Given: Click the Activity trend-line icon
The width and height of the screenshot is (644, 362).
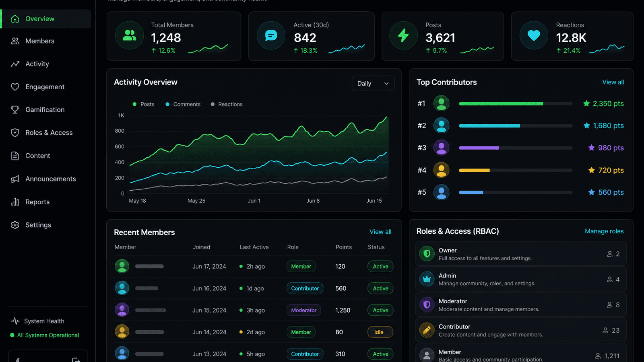Looking at the screenshot, I should click(15, 64).
